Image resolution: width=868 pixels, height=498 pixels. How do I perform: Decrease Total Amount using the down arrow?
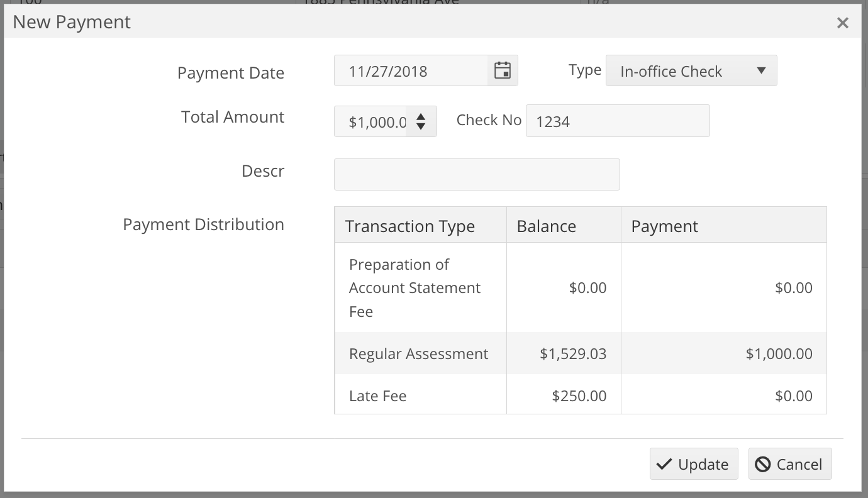[x=421, y=126]
